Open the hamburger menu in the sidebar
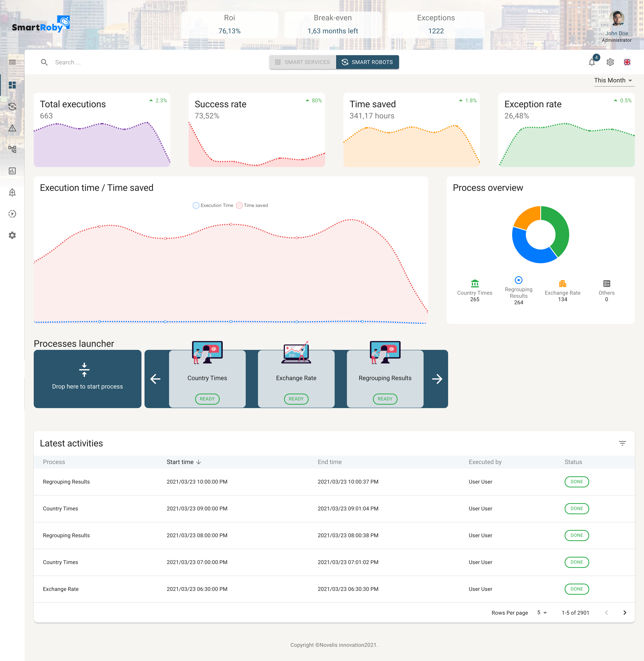Viewport: 644px width, 661px height. click(x=12, y=62)
